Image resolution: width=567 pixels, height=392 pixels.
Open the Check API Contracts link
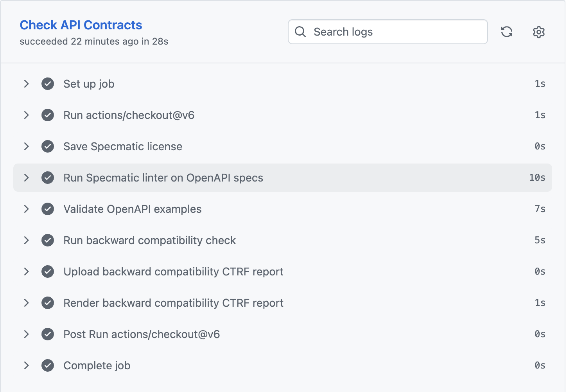click(81, 25)
